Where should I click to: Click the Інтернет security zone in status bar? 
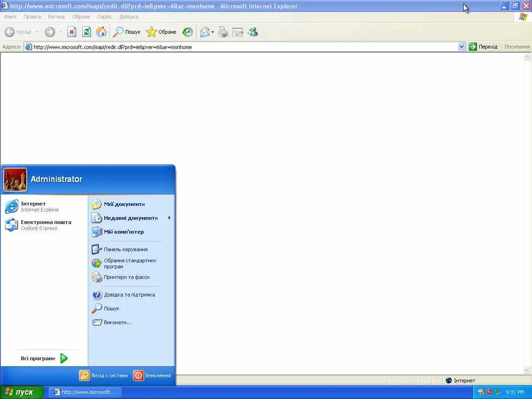pyautogui.click(x=460, y=381)
